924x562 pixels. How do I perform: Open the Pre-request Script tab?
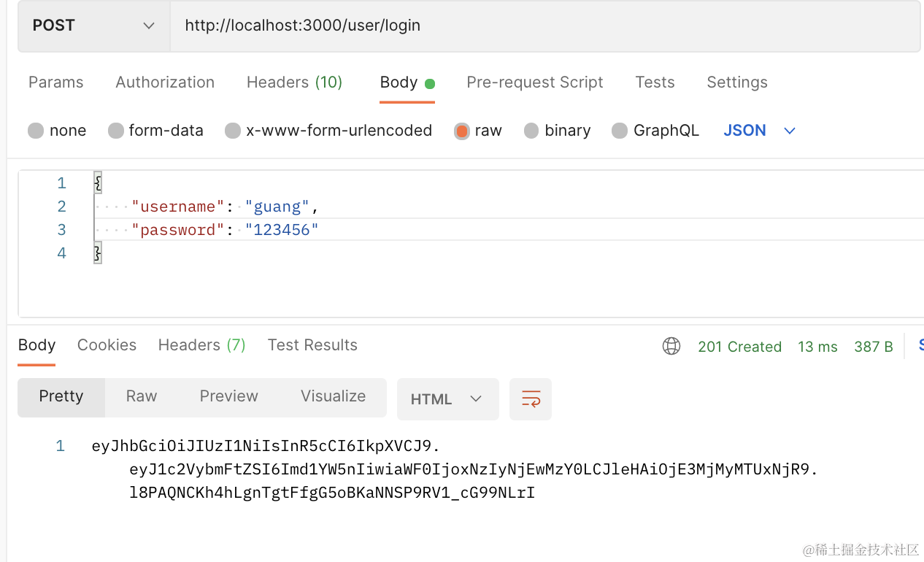click(534, 82)
